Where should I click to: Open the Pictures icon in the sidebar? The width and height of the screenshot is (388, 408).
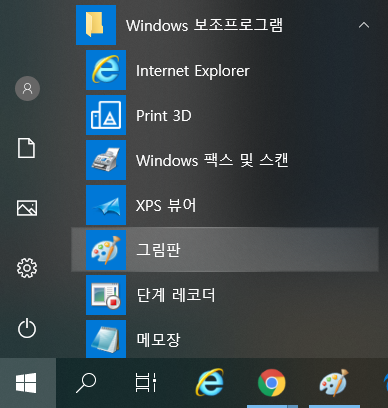[x=27, y=208]
